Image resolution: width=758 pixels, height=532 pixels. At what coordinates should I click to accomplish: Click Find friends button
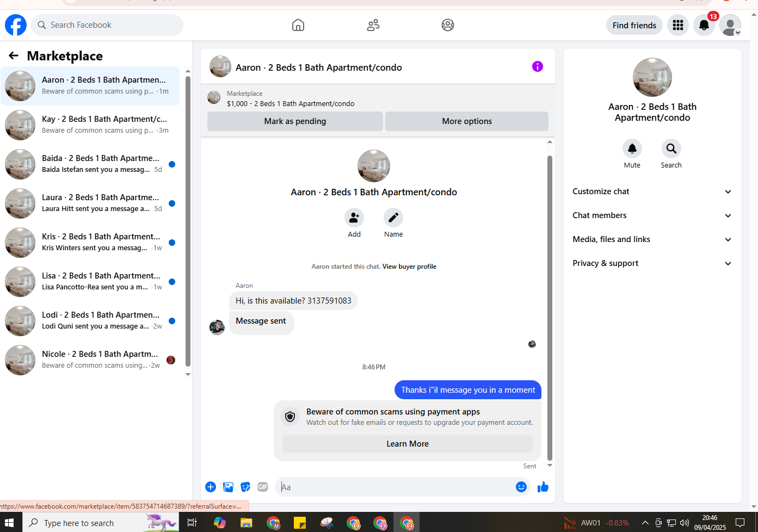pyautogui.click(x=634, y=25)
